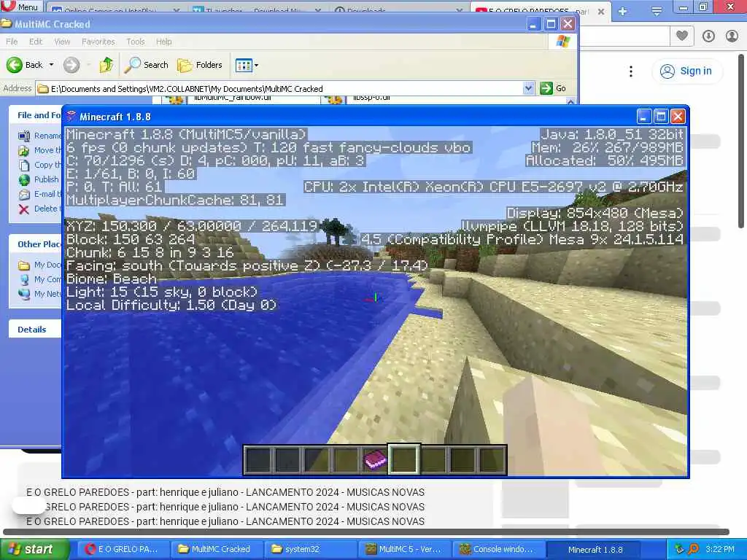Switch to MultiMC 5 taskbar button
This screenshot has width=747, height=560.
pos(403,549)
